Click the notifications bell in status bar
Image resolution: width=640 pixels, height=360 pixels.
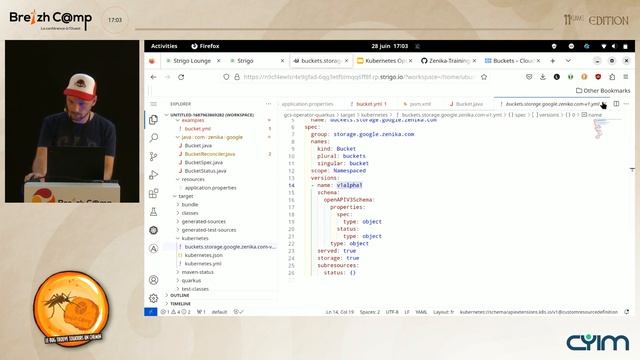coord(627,312)
